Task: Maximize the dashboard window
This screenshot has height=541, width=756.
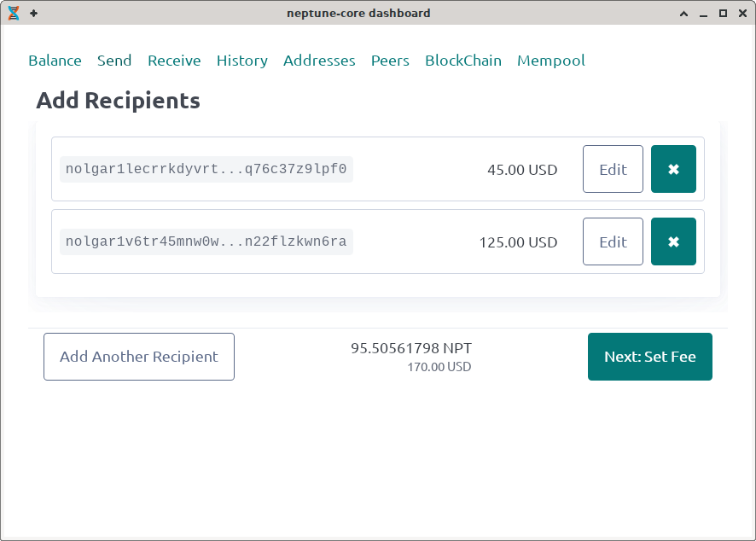Action: pos(723,14)
